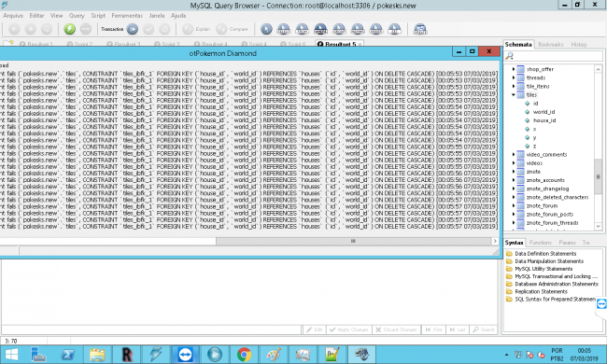This screenshot has width=607, height=364.
Task: Expand the videos table node
Action: (514, 162)
